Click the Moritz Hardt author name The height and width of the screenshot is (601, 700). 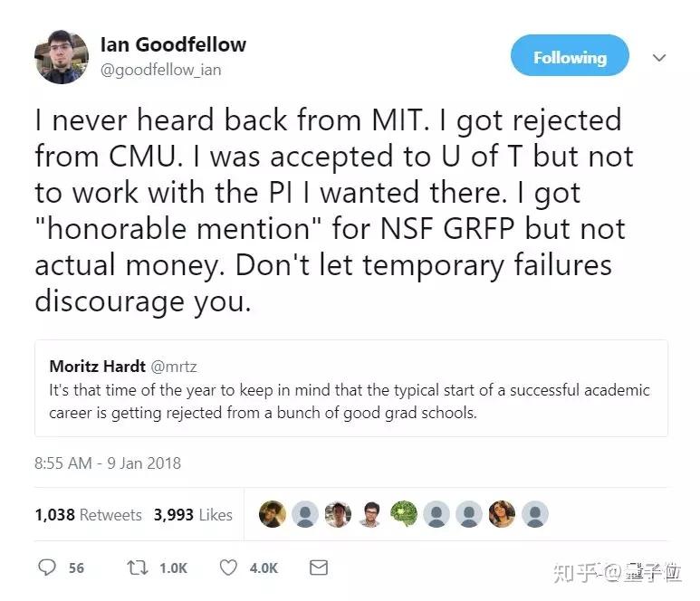click(x=97, y=367)
